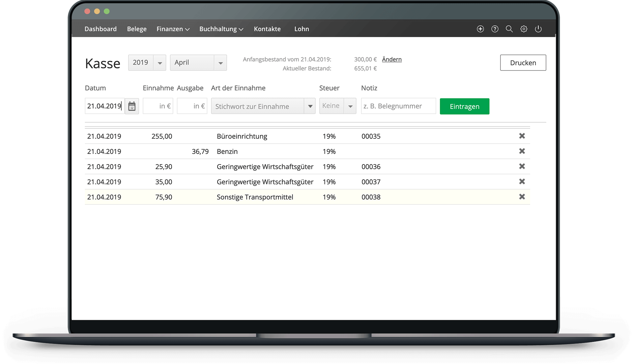Open the year dropdown showing 2019
Image resolution: width=633 pixels, height=364 pixels.
coord(147,63)
